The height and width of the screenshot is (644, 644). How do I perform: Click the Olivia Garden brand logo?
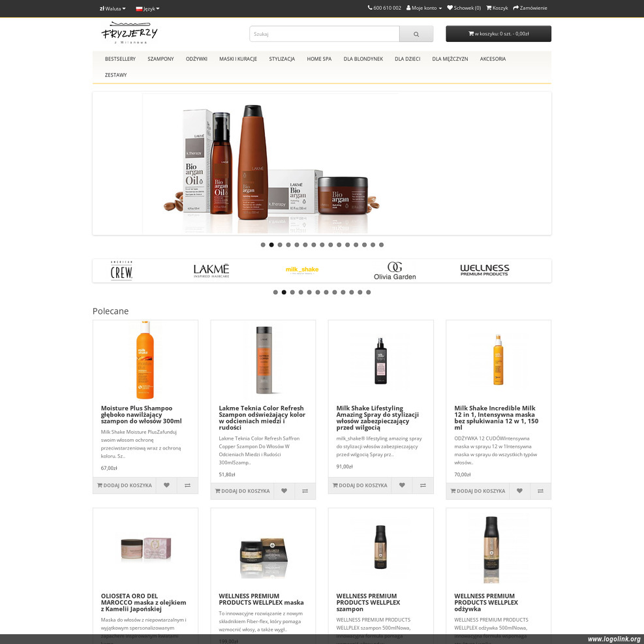click(x=395, y=271)
